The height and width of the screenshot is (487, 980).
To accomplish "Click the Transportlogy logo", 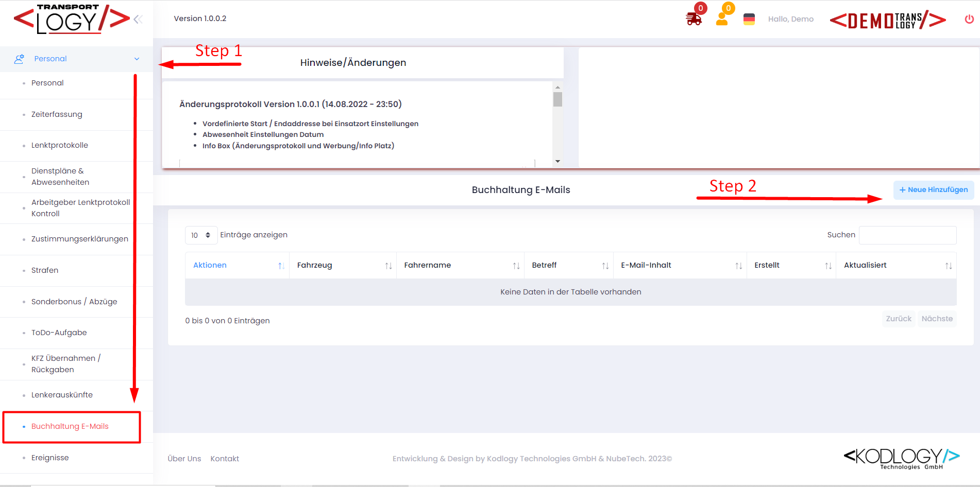I will point(71,20).
